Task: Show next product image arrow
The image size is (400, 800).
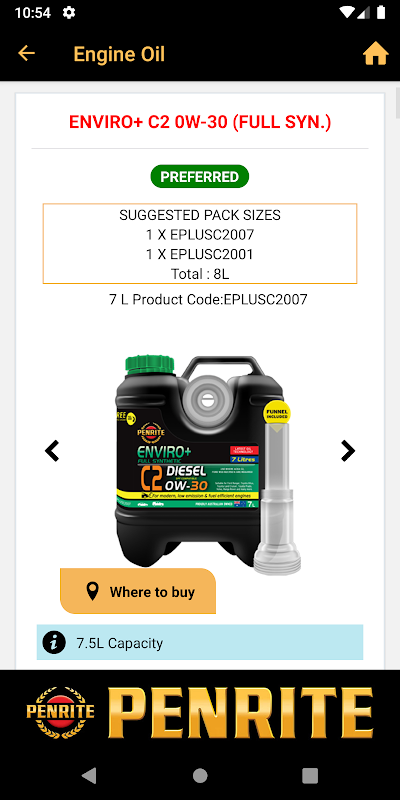Action: tap(347, 451)
